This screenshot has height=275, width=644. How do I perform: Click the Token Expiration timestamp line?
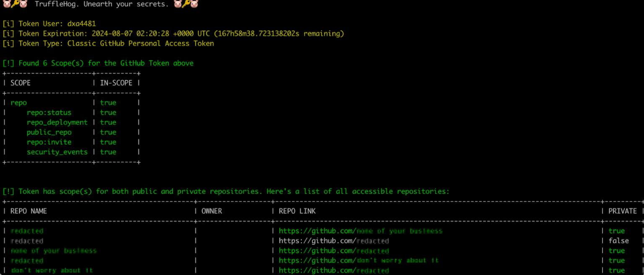pos(173,33)
